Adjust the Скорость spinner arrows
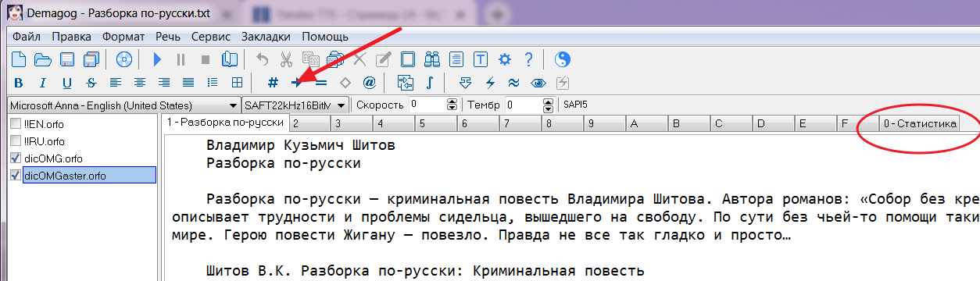 [x=452, y=105]
